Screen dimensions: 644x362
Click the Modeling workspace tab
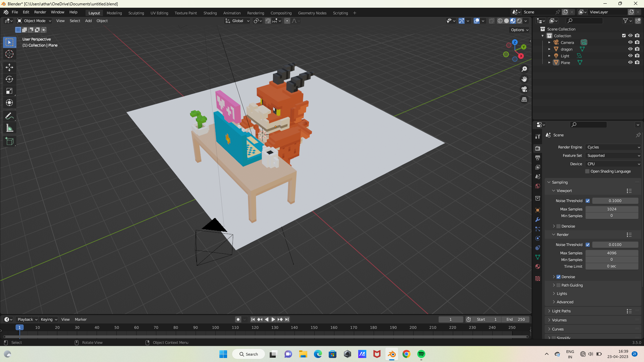click(115, 13)
